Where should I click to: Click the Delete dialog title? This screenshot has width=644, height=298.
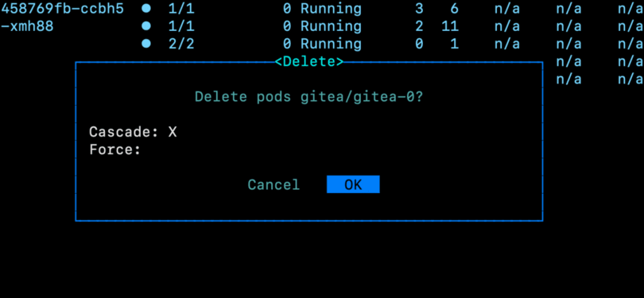tap(308, 61)
